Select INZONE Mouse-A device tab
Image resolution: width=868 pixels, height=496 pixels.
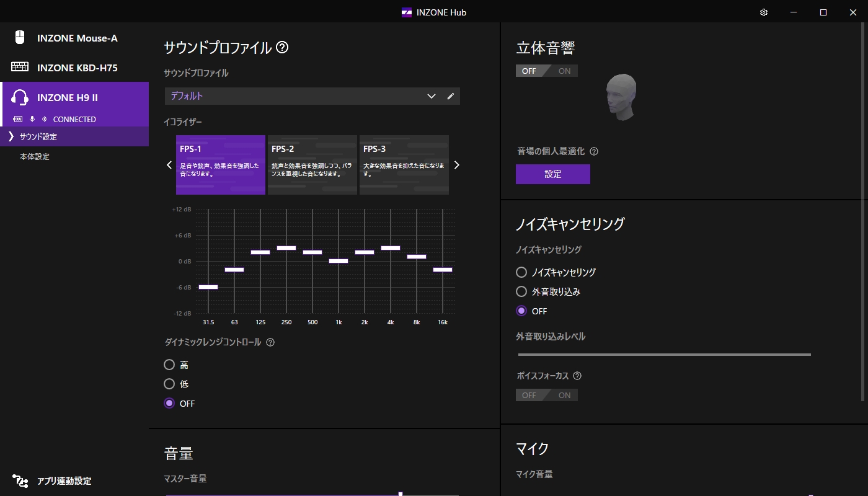pyautogui.click(x=74, y=38)
